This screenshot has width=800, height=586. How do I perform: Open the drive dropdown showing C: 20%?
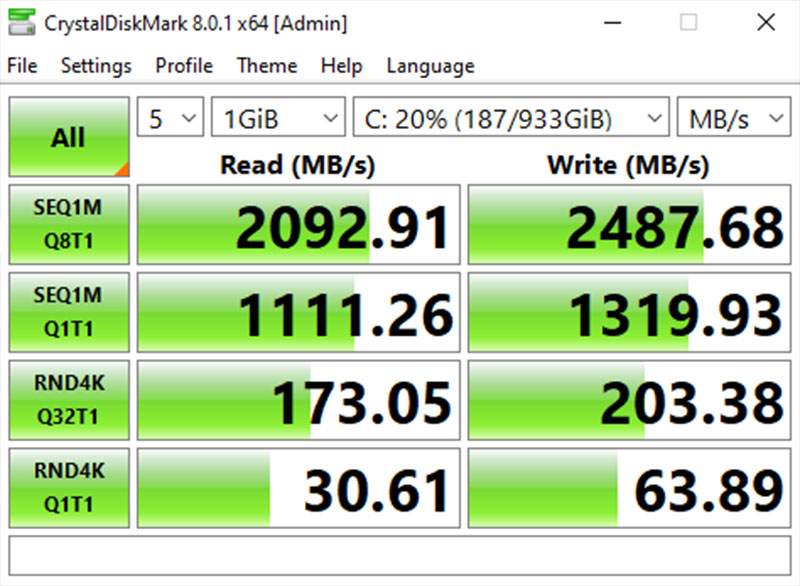coord(511,117)
